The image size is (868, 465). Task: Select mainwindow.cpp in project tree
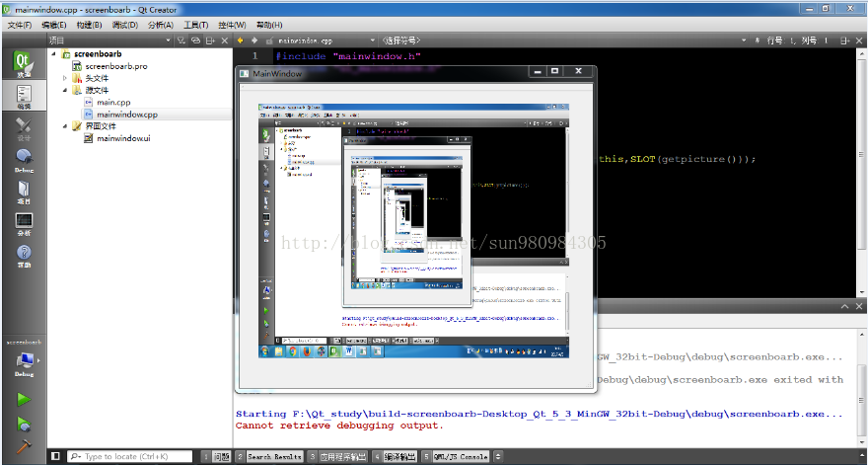tap(127, 115)
